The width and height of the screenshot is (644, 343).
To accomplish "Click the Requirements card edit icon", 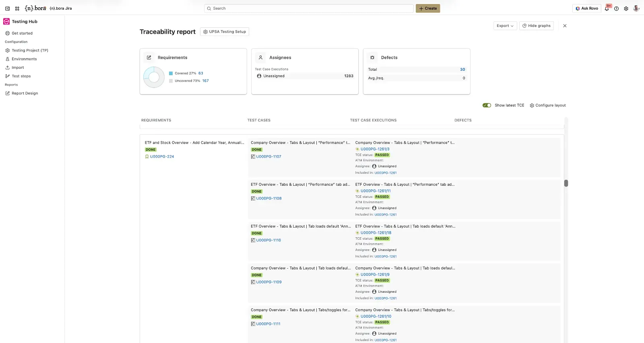I will [x=149, y=58].
